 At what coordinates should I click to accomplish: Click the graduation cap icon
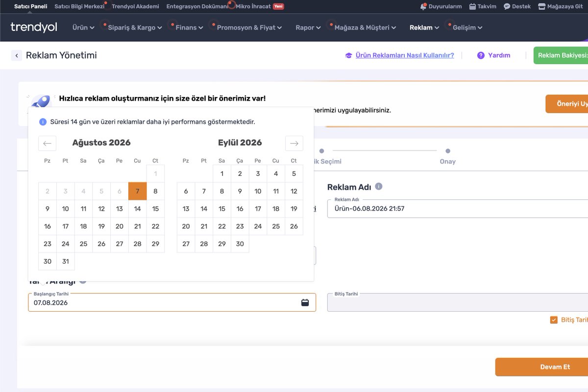coord(348,55)
